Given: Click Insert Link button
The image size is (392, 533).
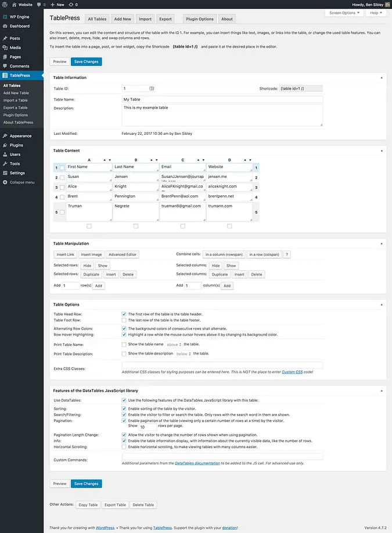Looking at the screenshot, I should (x=65, y=255).
